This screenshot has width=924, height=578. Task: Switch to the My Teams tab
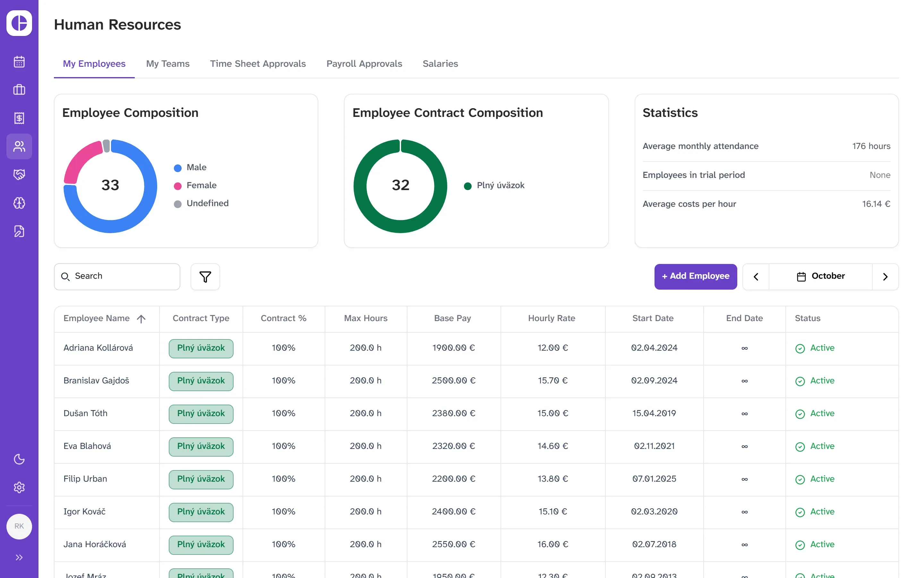[167, 64]
